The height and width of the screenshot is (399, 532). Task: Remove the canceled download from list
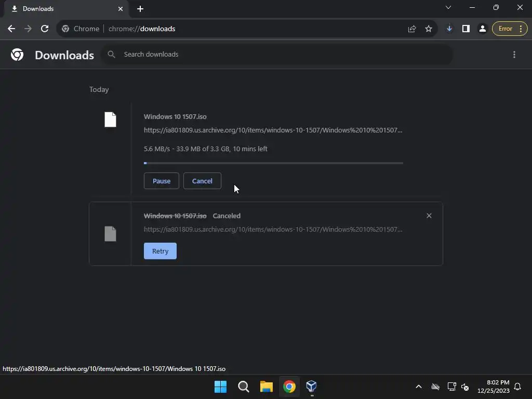point(429,216)
